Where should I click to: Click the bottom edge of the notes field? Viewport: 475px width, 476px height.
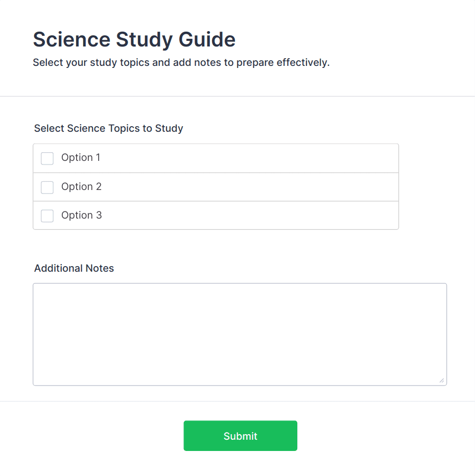[240, 384]
